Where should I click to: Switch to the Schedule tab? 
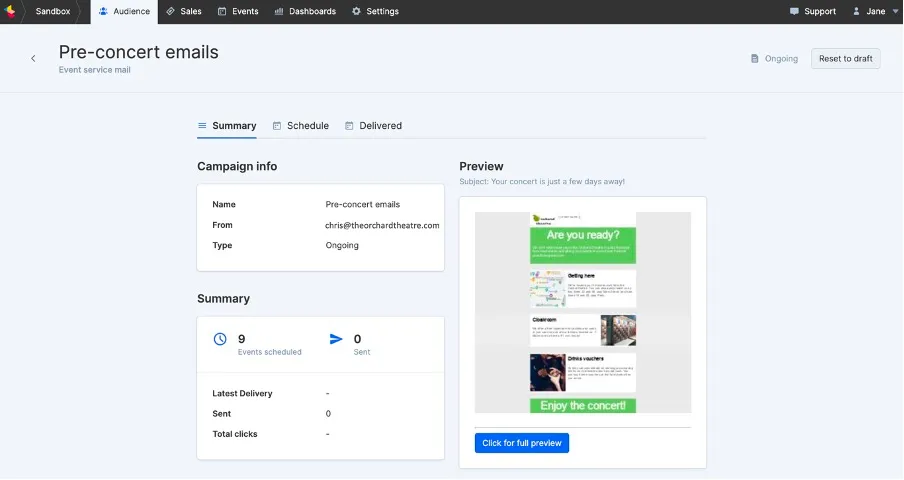(301, 126)
